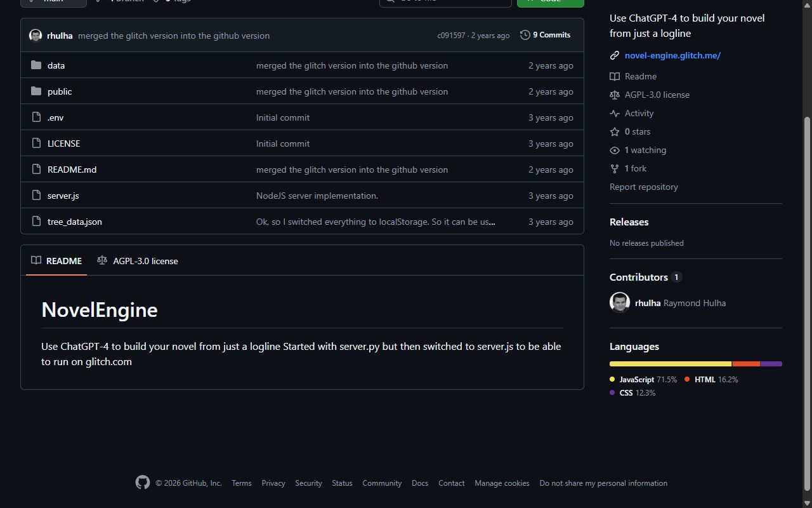Click the HTML 16.2% language link
Image resolution: width=812 pixels, height=508 pixels.
click(711, 379)
